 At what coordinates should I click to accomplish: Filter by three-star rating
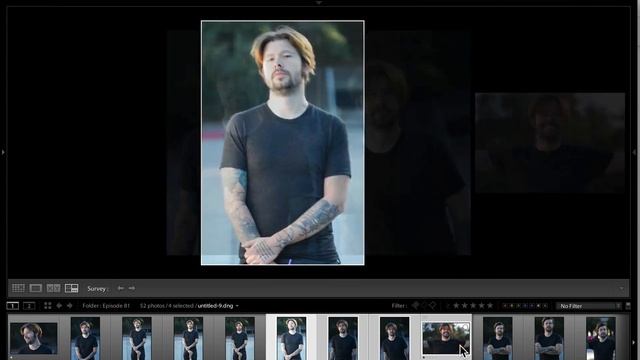tap(473, 306)
